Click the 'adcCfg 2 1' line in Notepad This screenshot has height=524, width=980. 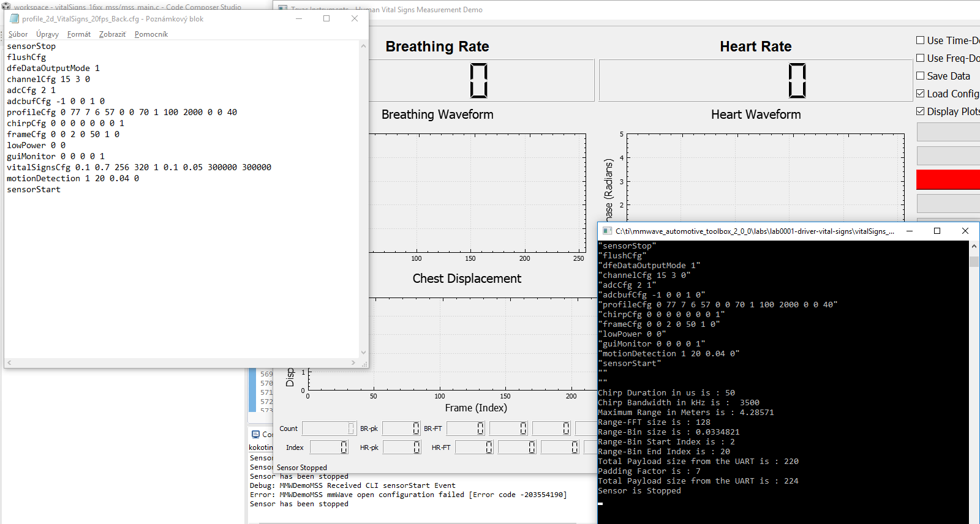point(31,90)
